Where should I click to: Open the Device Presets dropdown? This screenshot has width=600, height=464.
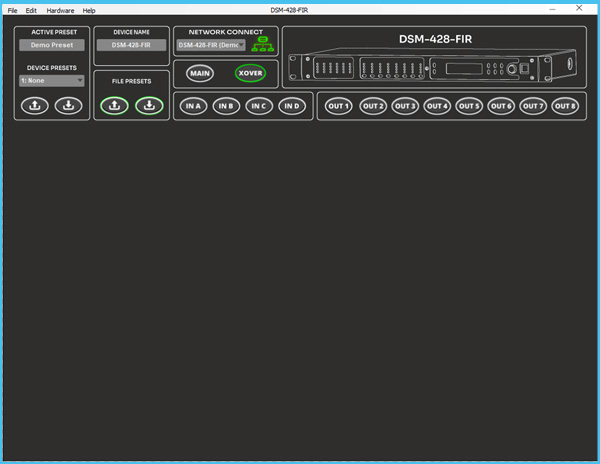click(x=52, y=81)
